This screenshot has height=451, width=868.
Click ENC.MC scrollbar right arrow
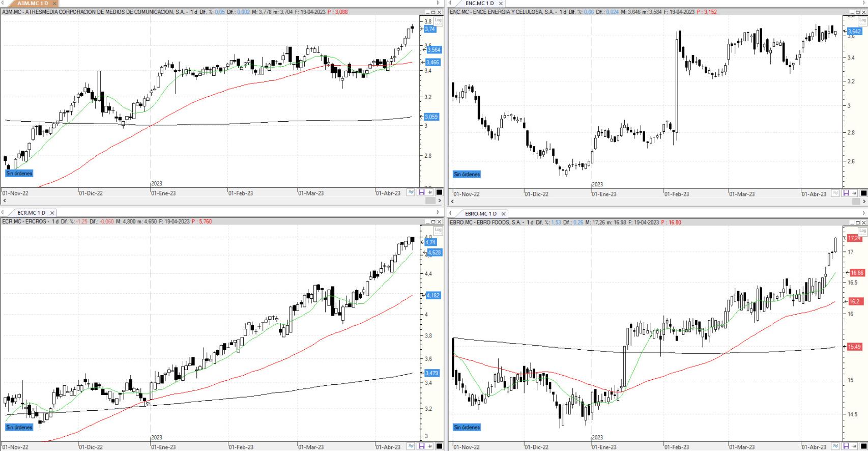(x=864, y=202)
